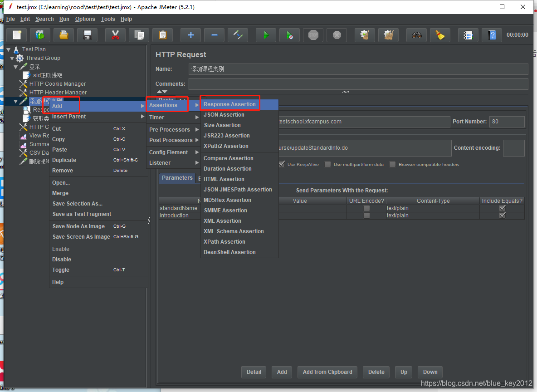Open the Timer submenu
This screenshot has height=392, width=537.
pos(174,117)
